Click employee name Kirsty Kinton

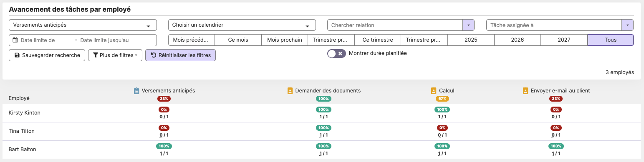25,113
